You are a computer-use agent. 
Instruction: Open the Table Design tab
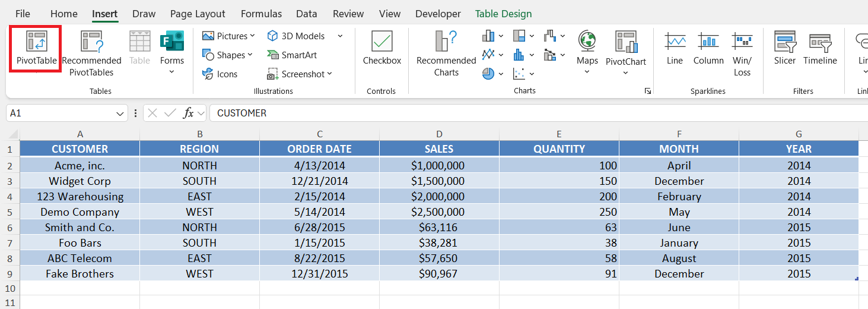(503, 14)
